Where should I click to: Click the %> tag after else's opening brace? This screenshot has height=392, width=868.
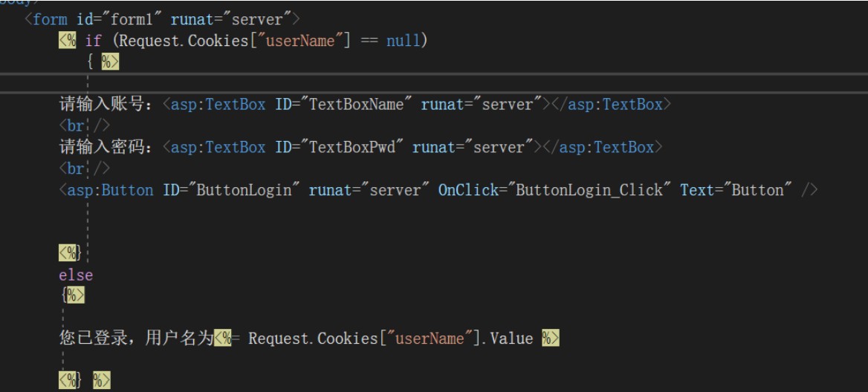point(76,295)
